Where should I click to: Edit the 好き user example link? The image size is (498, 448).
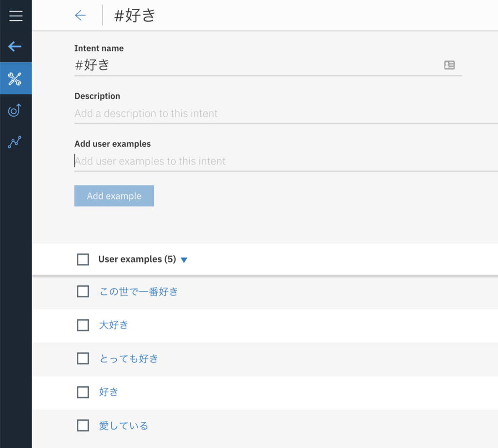point(108,392)
